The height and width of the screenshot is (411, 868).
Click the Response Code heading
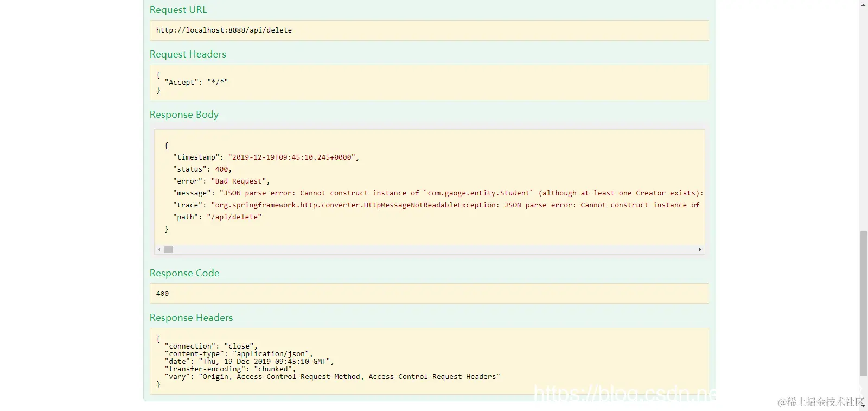[x=184, y=273]
